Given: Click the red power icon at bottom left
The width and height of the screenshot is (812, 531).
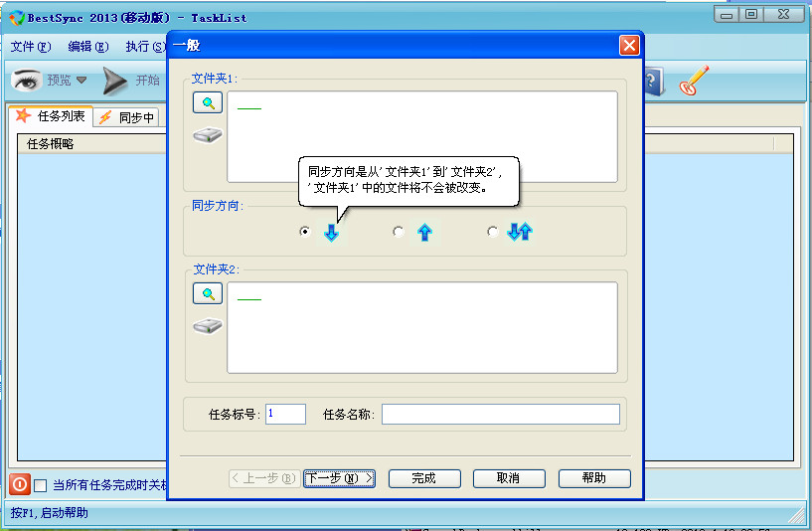Looking at the screenshot, I should tap(20, 485).
